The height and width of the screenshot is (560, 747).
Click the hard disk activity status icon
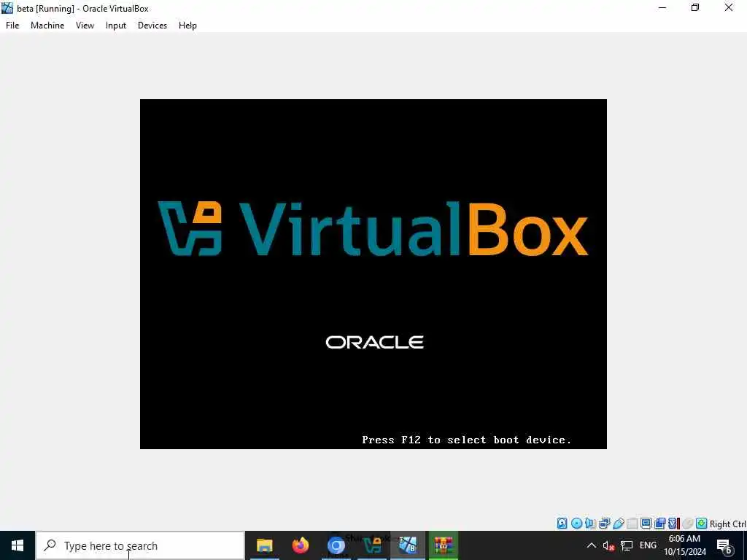[x=562, y=524]
